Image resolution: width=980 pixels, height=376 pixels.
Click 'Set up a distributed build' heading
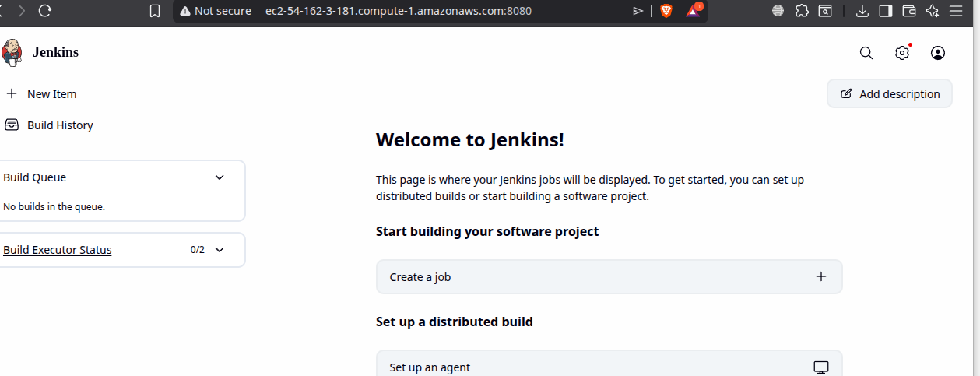pos(455,322)
